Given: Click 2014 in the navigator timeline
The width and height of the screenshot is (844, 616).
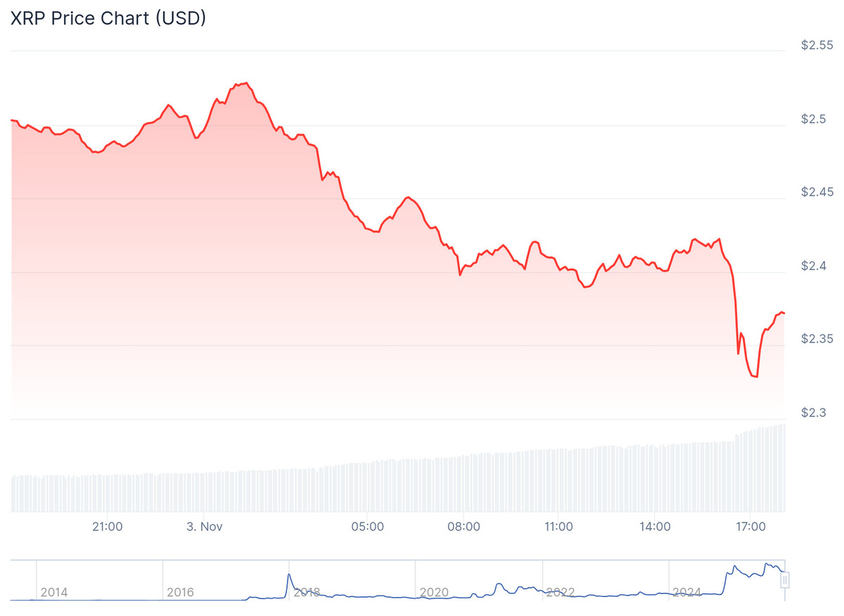Looking at the screenshot, I should click(54, 592).
